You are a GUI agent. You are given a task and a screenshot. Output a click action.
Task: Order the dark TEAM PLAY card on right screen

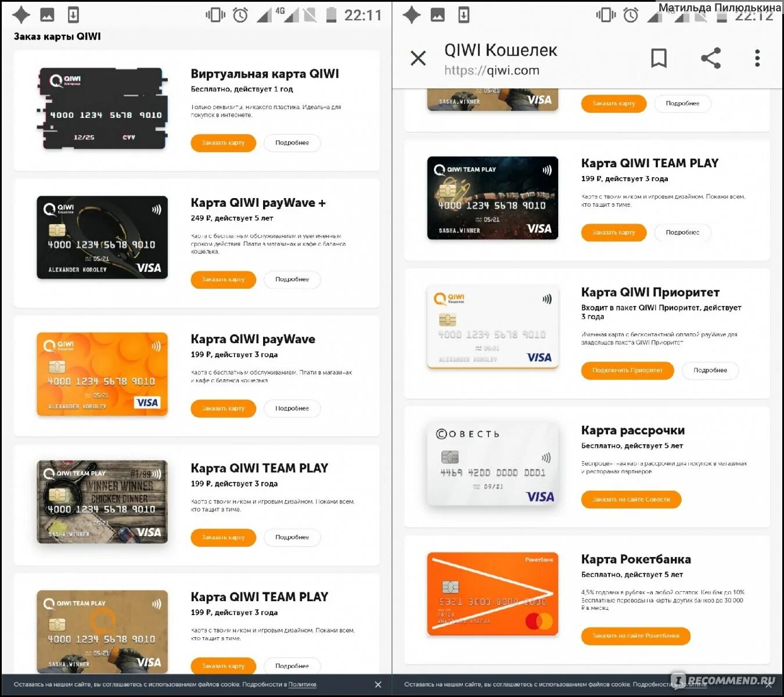point(614,232)
